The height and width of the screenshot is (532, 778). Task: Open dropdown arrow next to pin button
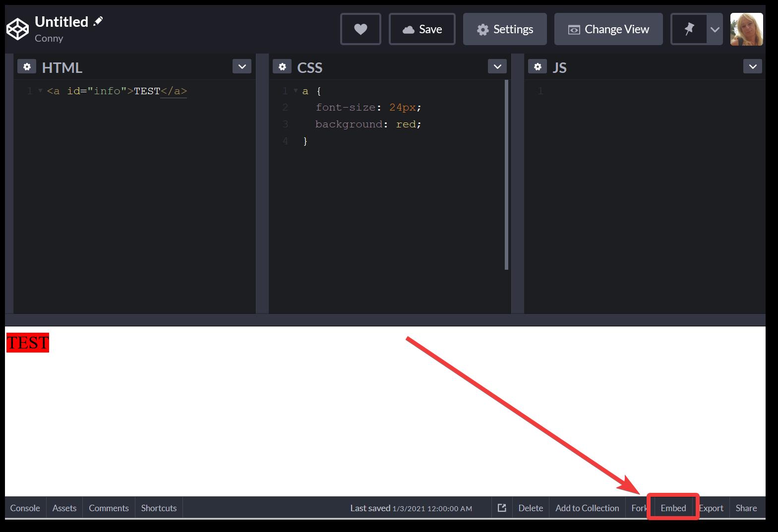(x=715, y=29)
